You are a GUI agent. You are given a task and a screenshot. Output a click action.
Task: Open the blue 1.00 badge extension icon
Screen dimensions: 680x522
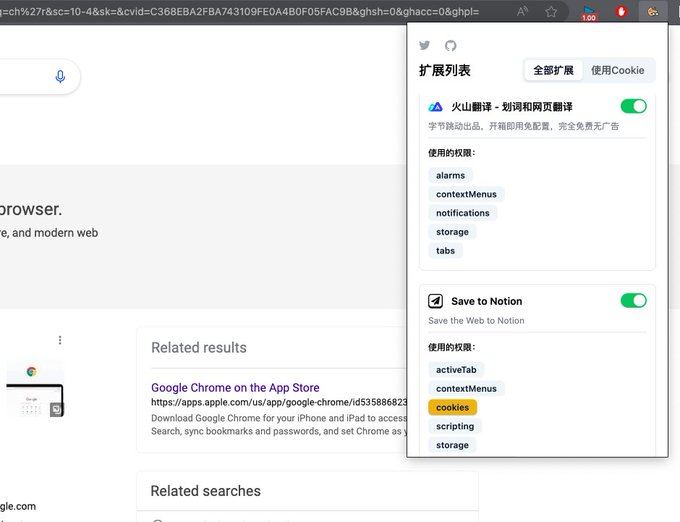(588, 12)
